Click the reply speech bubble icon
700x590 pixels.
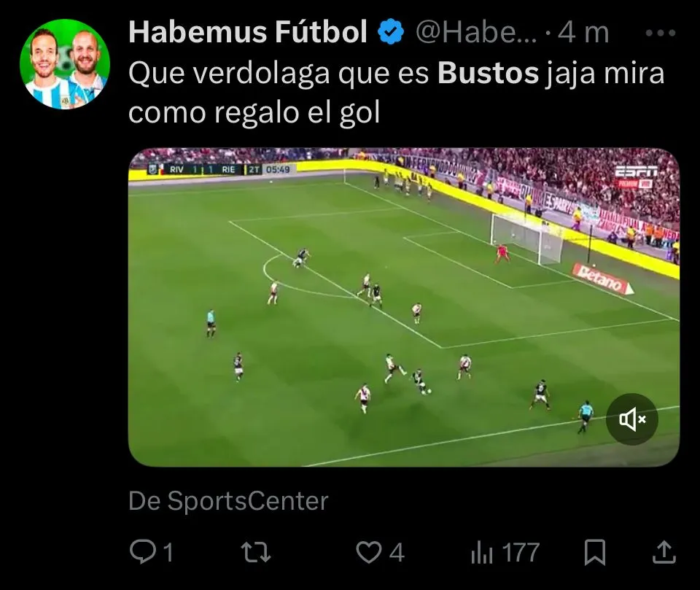143,551
